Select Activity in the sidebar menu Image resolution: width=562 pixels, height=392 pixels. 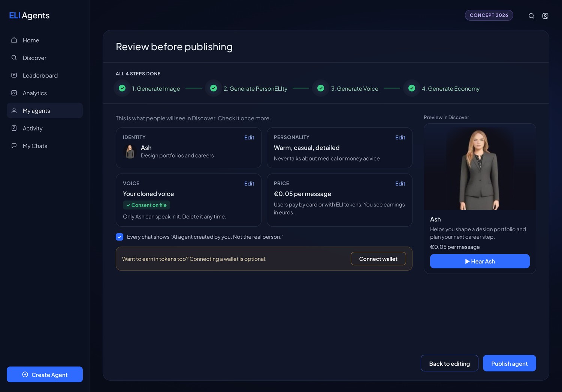(45, 128)
